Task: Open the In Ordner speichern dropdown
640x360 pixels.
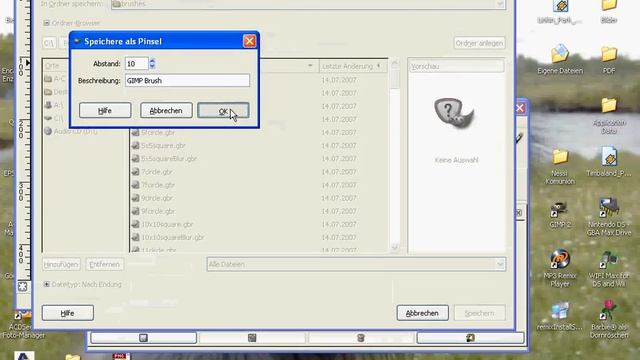Action: [308, 4]
